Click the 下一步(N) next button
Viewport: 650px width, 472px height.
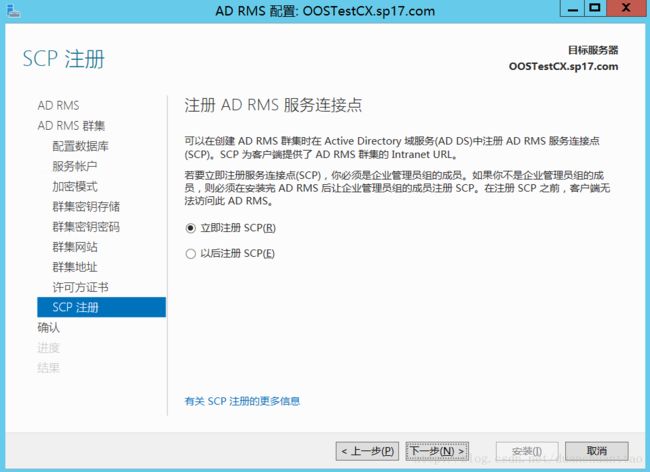[x=437, y=451]
